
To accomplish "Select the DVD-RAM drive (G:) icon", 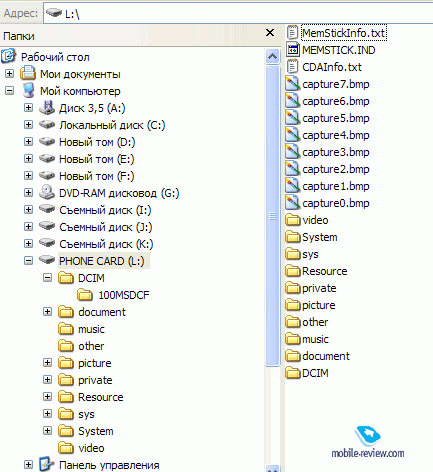I will pos(47,193).
